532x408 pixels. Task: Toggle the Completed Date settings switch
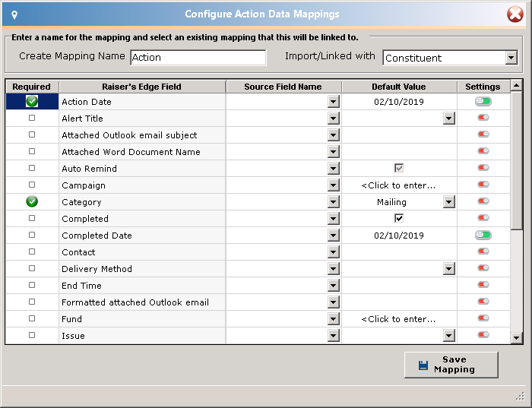pyautogui.click(x=483, y=235)
